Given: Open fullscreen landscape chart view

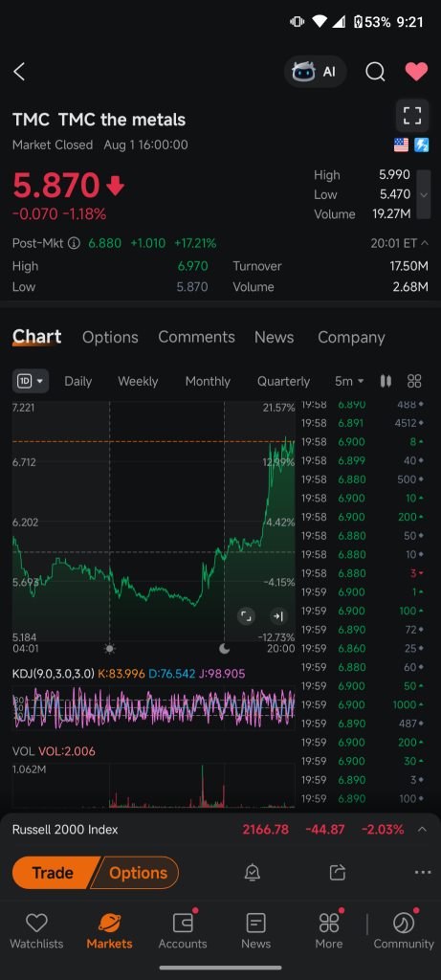Looking at the screenshot, I should pyautogui.click(x=412, y=116).
